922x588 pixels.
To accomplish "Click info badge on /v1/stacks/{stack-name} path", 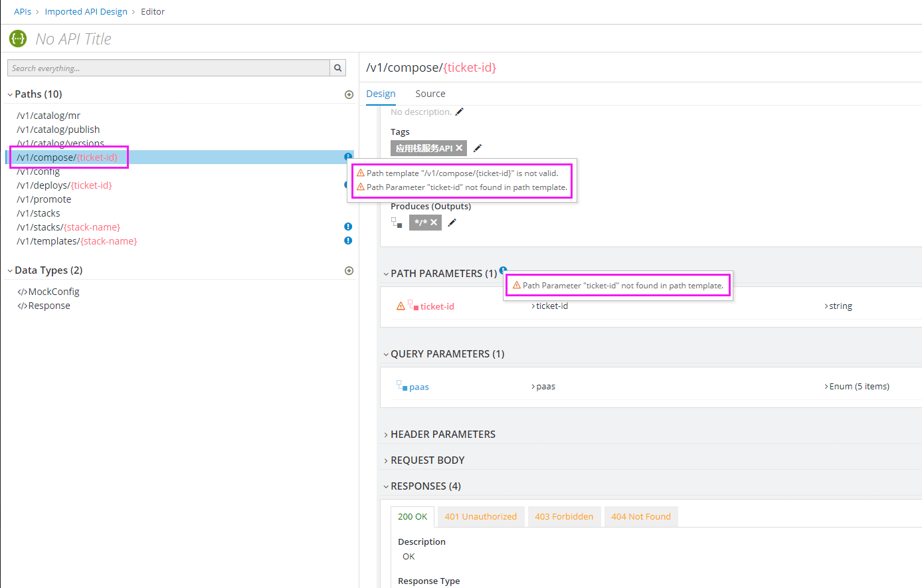I will [348, 227].
